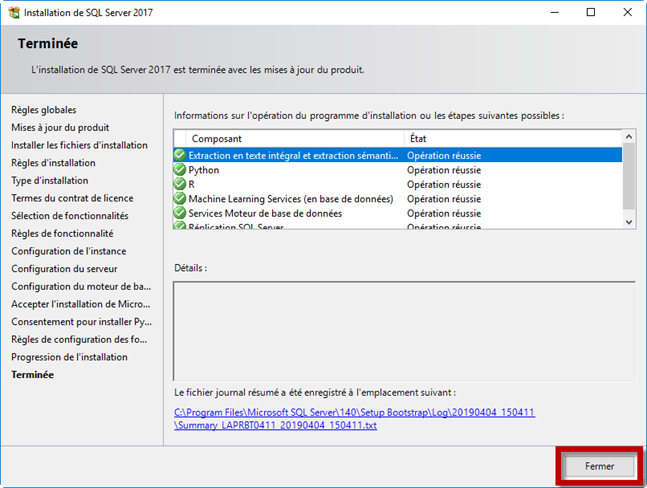Maximize the installer window

tap(591, 12)
